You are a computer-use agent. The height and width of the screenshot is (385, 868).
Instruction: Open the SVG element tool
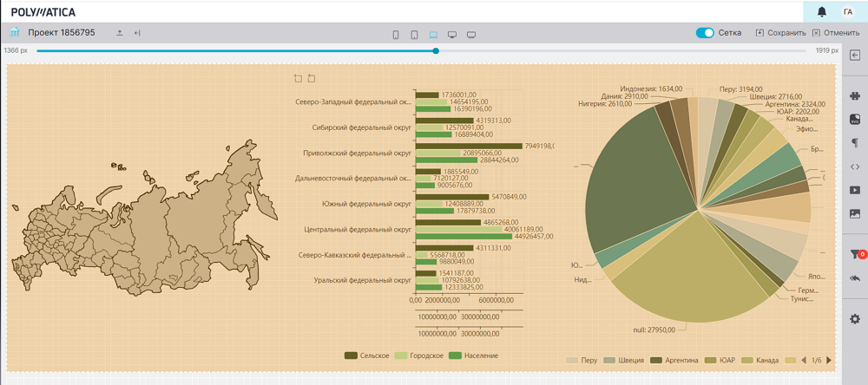(x=854, y=120)
